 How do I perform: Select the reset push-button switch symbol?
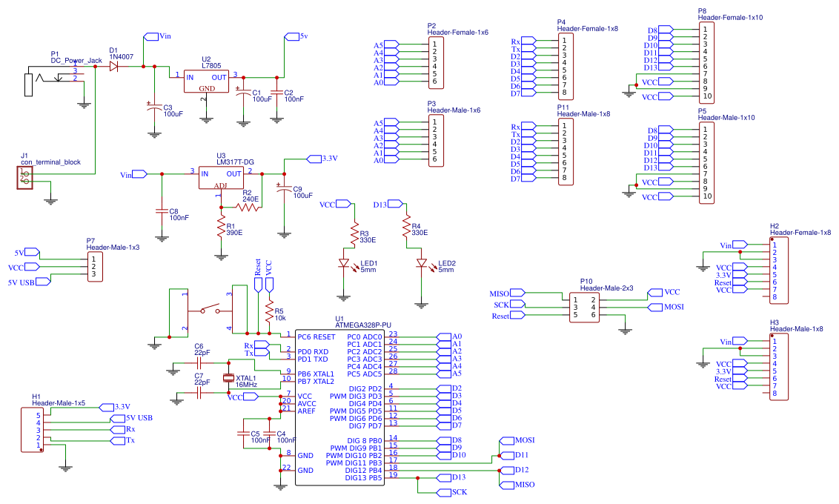(x=210, y=311)
